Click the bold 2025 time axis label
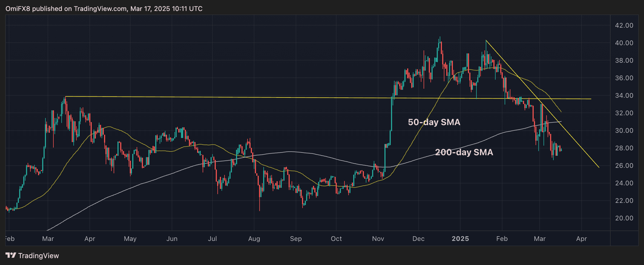 coord(460,239)
